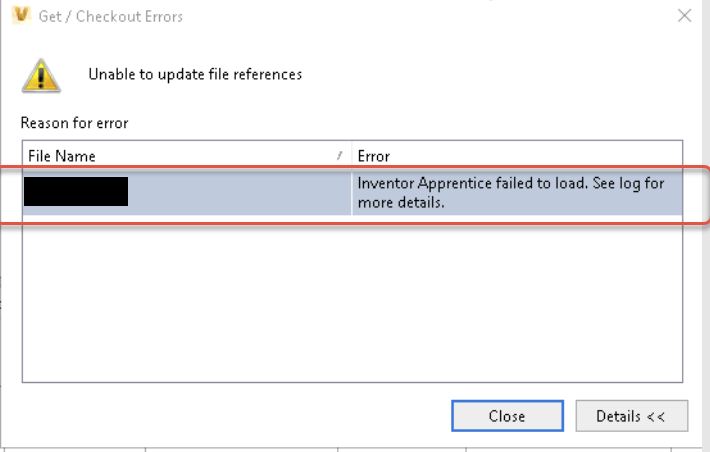The width and height of the screenshot is (710, 452).
Task: Sort list by Error column header
Action: (x=500, y=156)
